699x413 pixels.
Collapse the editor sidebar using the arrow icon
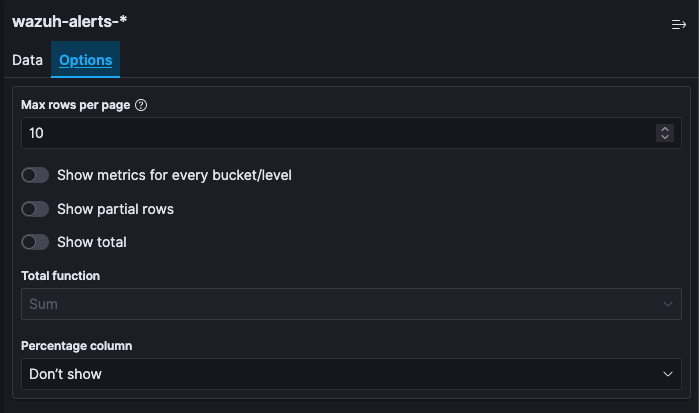click(x=678, y=25)
